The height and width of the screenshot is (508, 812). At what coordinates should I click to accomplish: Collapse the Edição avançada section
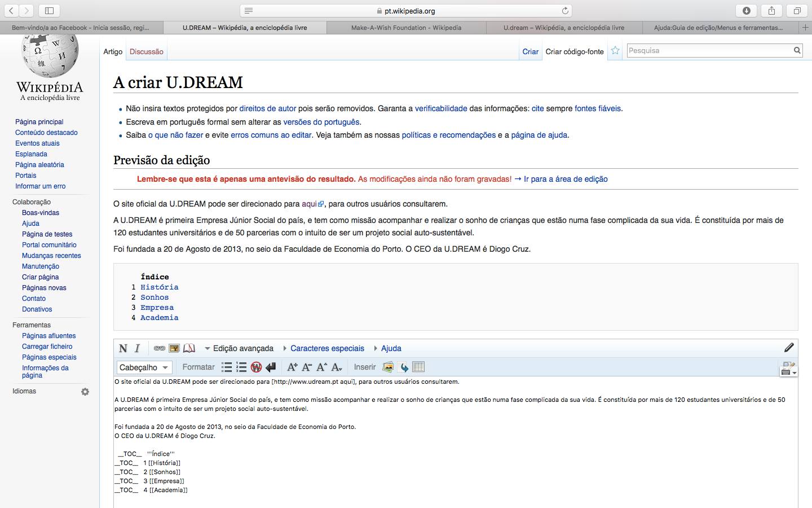[239, 348]
